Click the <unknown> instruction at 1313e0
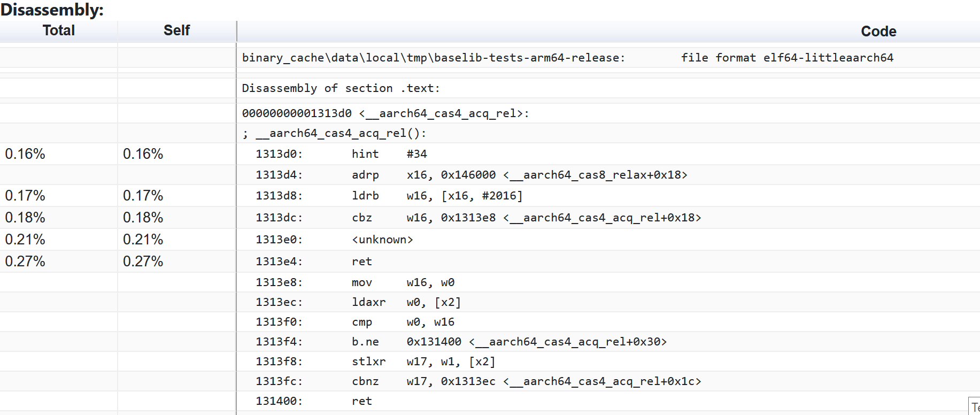 tap(382, 240)
